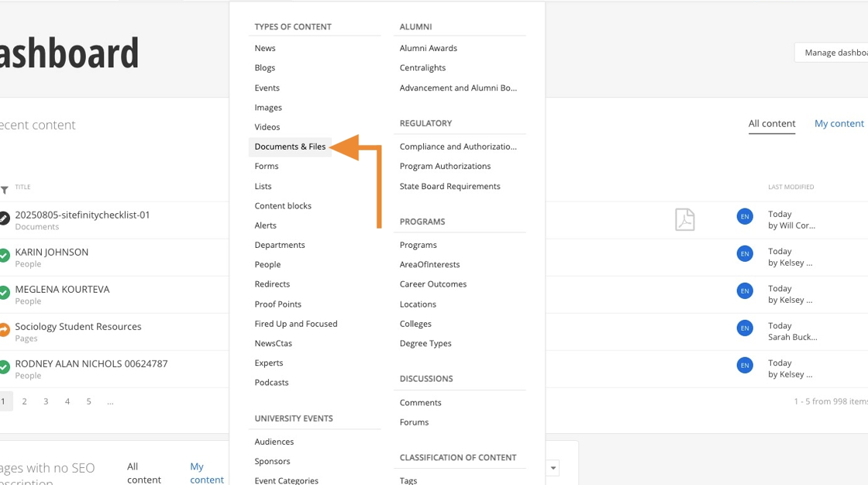This screenshot has width=868, height=485.
Task: Open 20250805-sitefinitychecklist-01 document
Action: tap(82, 215)
